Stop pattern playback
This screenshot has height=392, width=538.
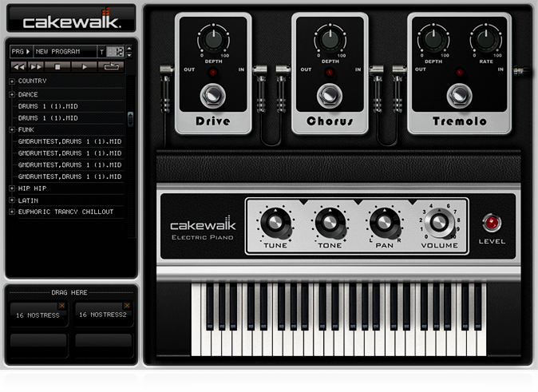[57, 66]
